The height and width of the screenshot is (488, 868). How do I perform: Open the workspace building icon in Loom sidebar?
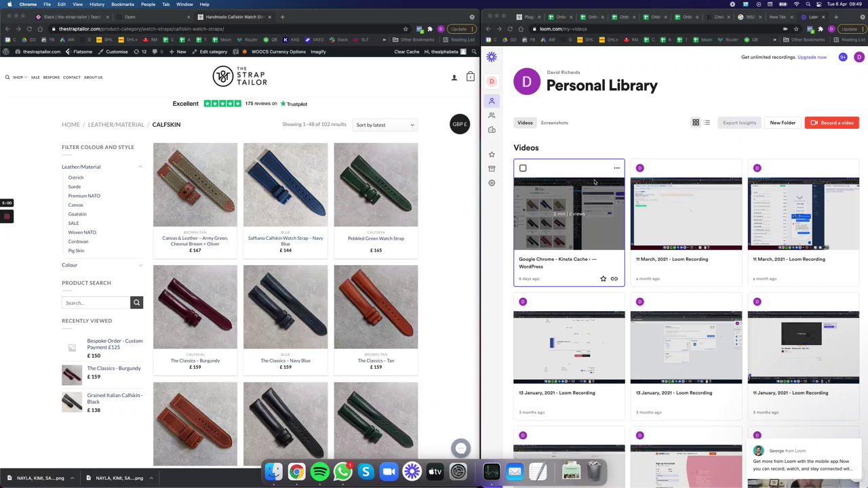click(492, 129)
